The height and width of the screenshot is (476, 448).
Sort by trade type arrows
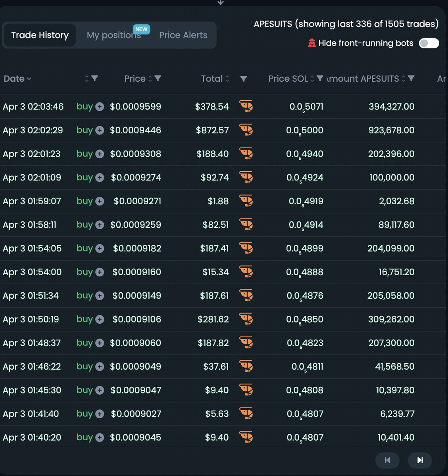87,79
